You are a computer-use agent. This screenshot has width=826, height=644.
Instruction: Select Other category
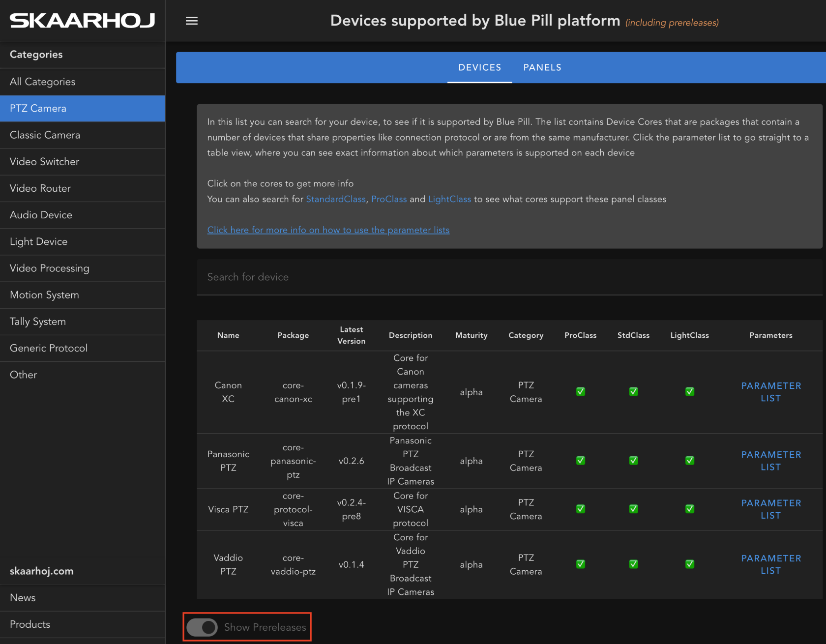pyautogui.click(x=83, y=375)
